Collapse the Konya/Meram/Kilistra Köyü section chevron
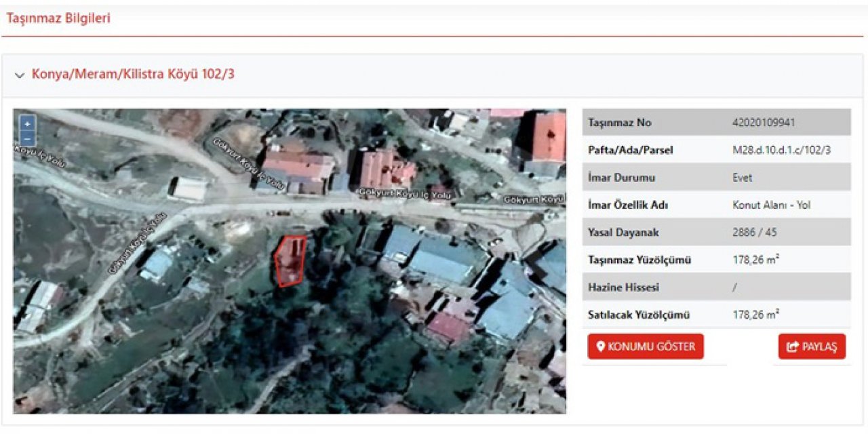Image resolution: width=868 pixels, height=434 pixels. coord(20,75)
